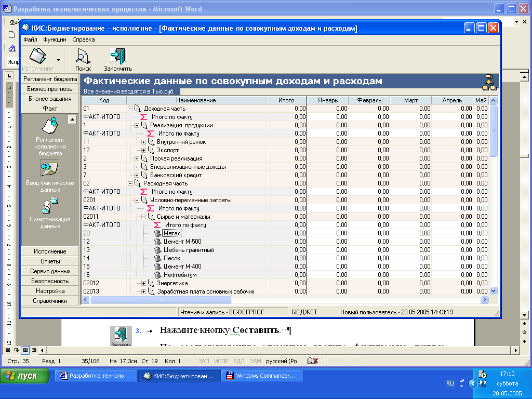The width and height of the screenshot is (532, 399).
Task: Click sigma icon under Сырье и материалы
Action: pyautogui.click(x=157, y=225)
